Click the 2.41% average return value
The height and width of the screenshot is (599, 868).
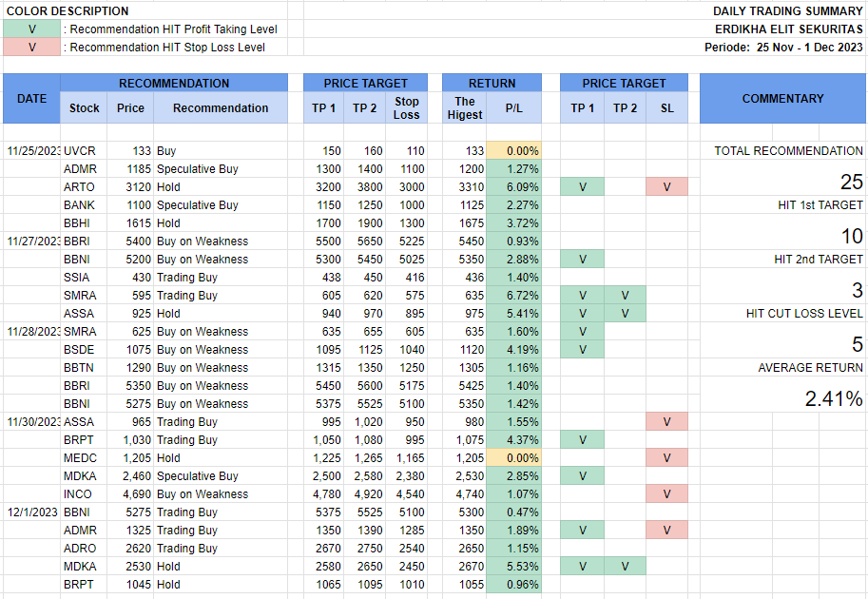(834, 399)
